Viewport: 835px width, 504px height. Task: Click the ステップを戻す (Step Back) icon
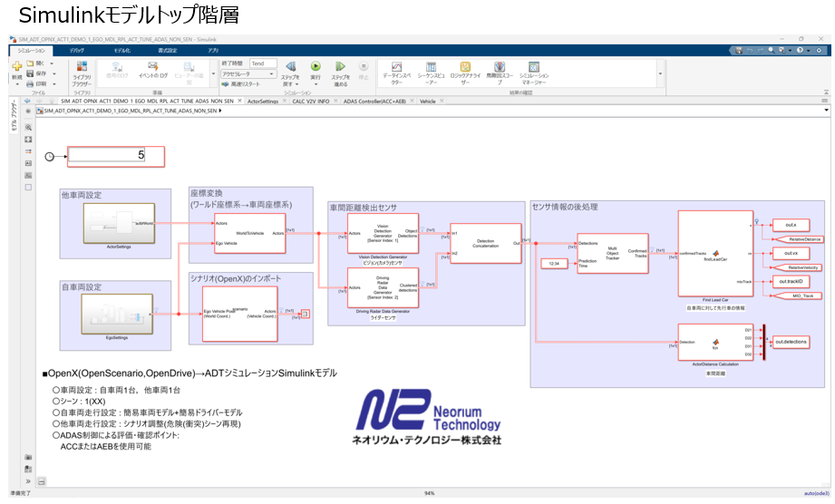[290, 67]
